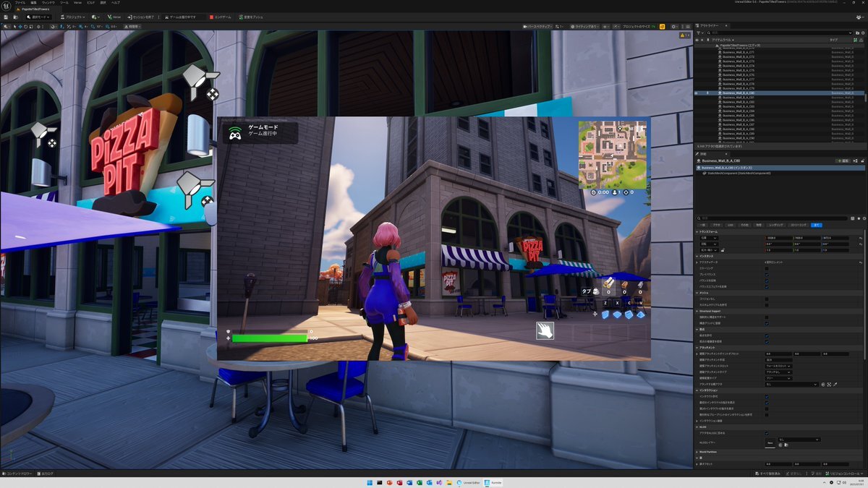Open the ビルド menu
868x488 pixels.
pos(91,3)
